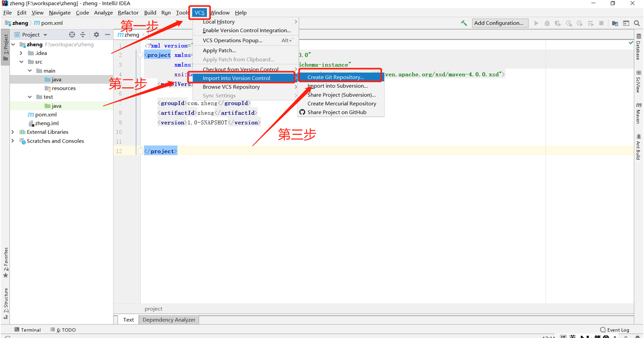The image size is (644, 338).
Task: Open the SciView tool window
Action: (x=639, y=82)
